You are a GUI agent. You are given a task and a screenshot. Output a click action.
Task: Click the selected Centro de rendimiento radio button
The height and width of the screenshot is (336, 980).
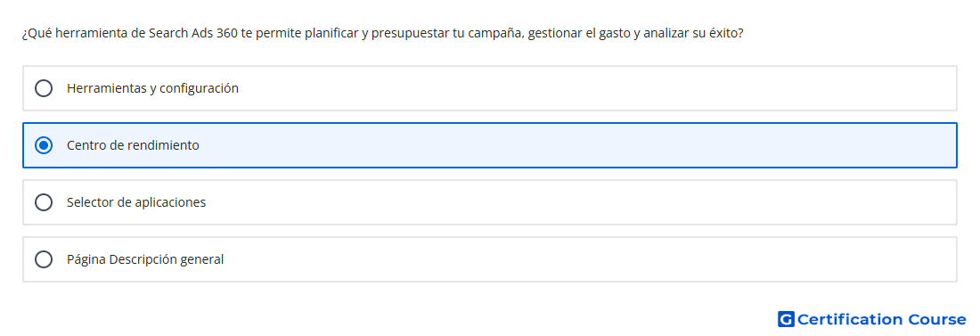[44, 145]
